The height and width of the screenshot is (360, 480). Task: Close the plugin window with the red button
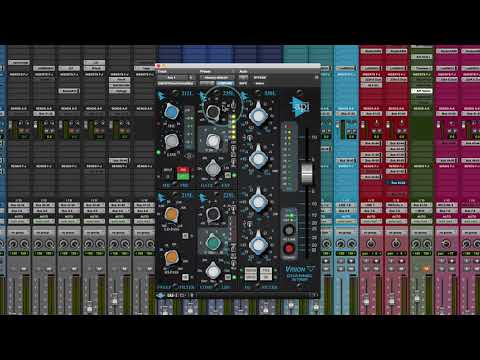[158, 66]
